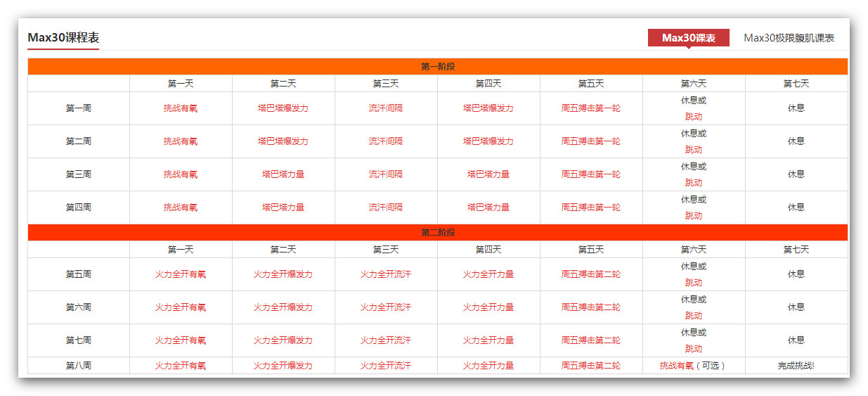Open 周五搏击第一轮 in the 第三周 row

click(x=591, y=174)
